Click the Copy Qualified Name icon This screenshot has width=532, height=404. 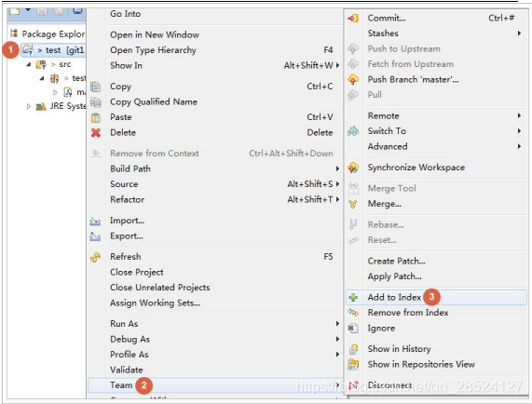click(96, 102)
